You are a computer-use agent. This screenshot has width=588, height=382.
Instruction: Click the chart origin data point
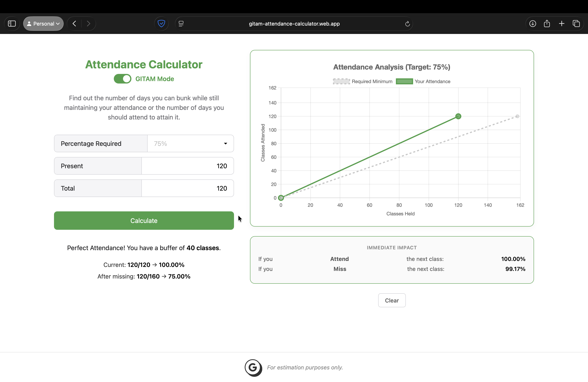pyautogui.click(x=281, y=198)
